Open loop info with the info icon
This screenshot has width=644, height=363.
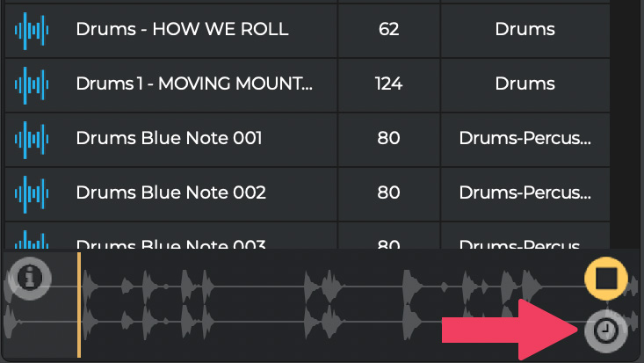30,280
